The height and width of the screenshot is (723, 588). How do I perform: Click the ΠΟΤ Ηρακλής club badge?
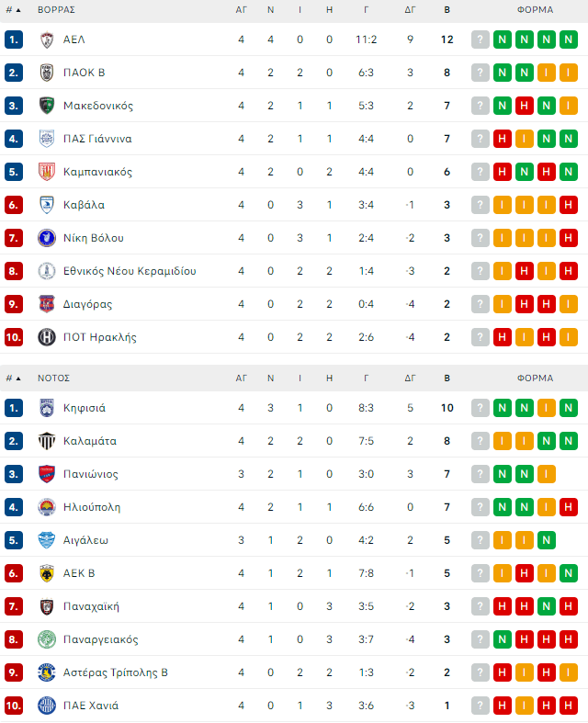(x=47, y=337)
